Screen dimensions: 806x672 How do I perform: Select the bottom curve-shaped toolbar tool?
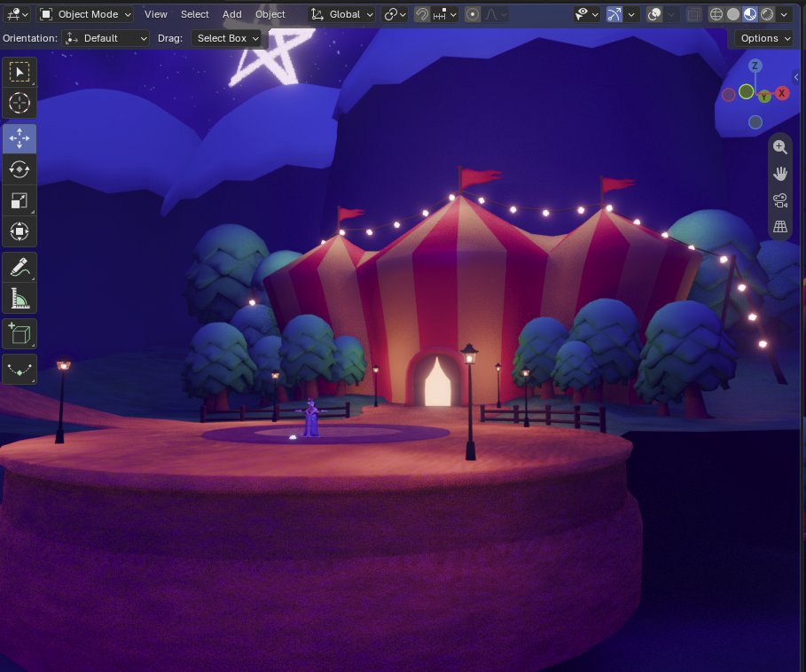20,370
